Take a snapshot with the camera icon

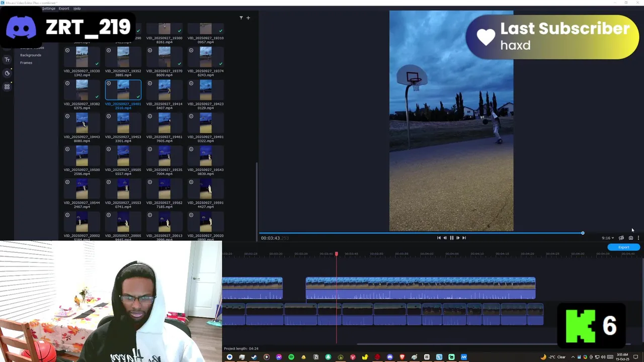click(x=631, y=238)
